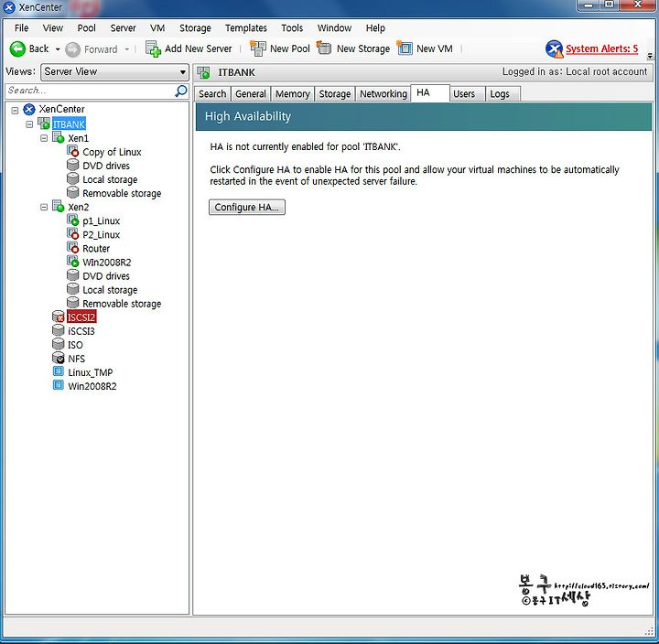659x644 pixels.
Task: Click the Xen2 server icon
Action: (58, 206)
